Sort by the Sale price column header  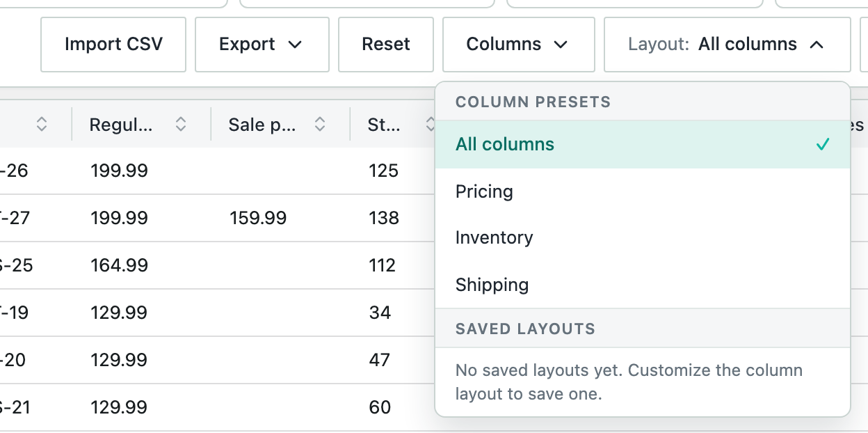[x=320, y=125]
